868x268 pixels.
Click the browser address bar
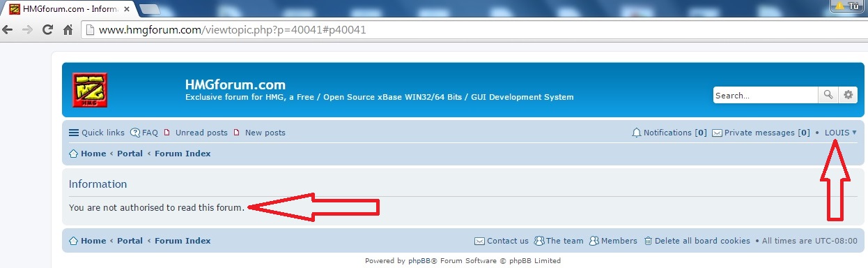coord(474,30)
